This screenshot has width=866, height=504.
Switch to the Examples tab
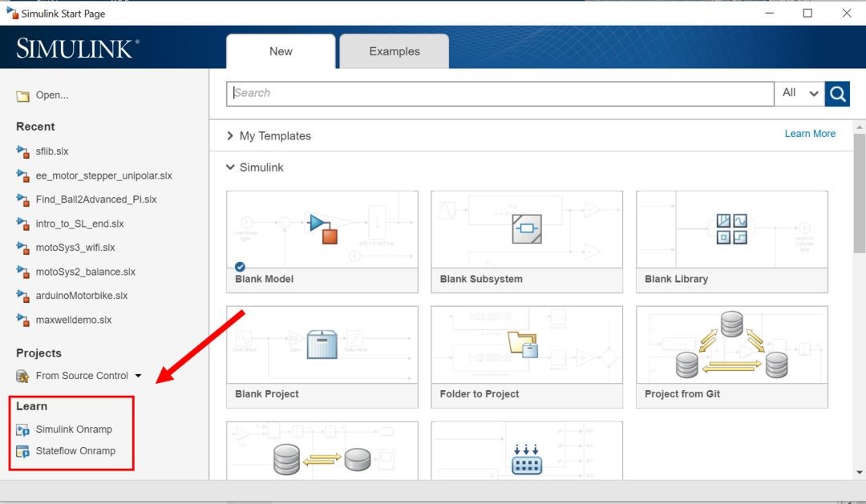pyautogui.click(x=395, y=51)
